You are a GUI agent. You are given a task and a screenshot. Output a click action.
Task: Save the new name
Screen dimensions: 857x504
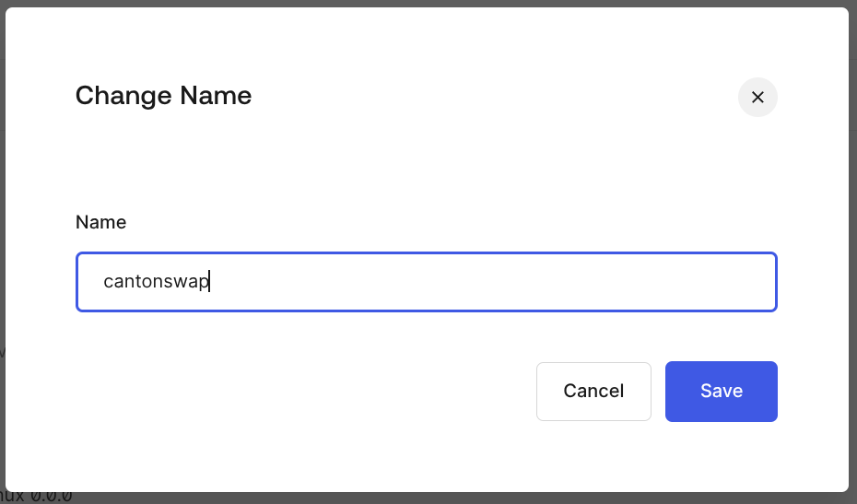coord(721,391)
